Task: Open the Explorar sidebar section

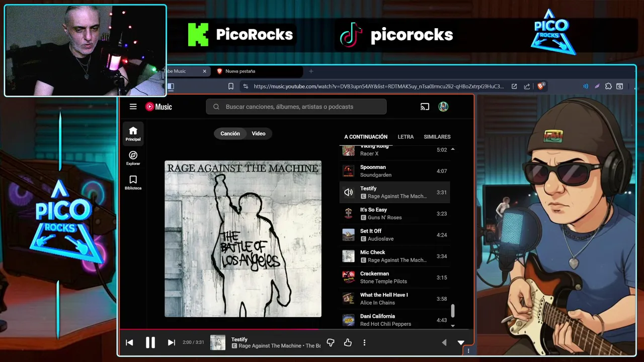Action: coord(133,158)
